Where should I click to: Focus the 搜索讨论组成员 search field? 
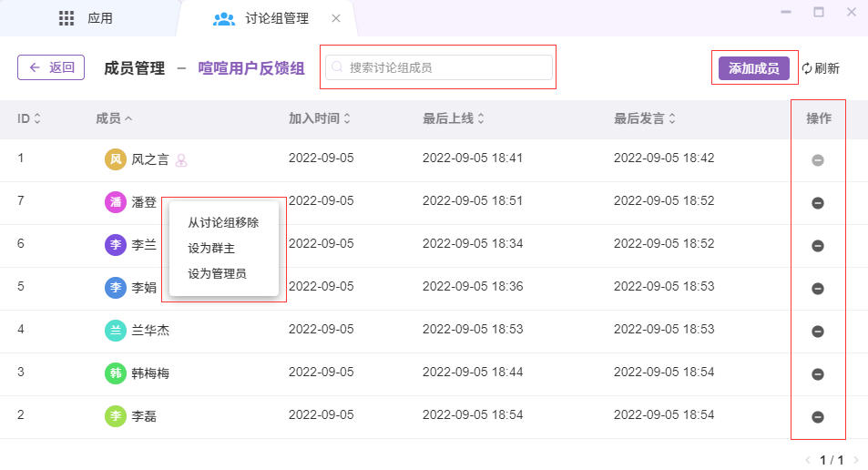point(438,67)
